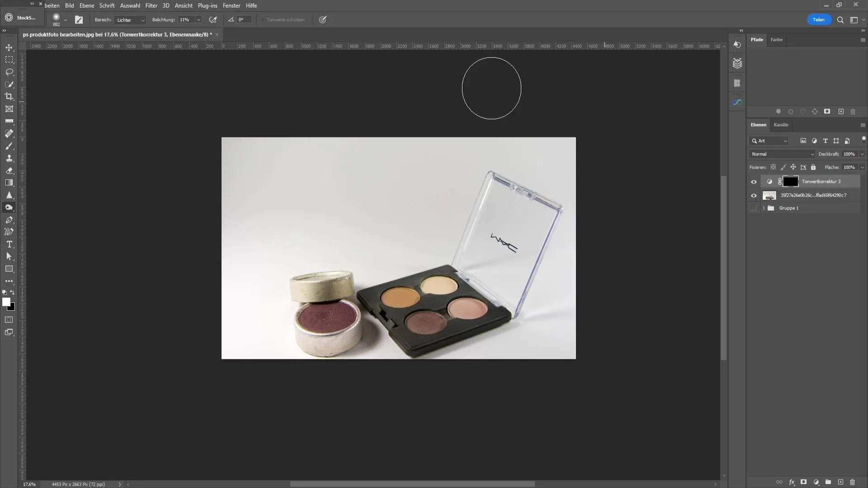The width and height of the screenshot is (868, 488).
Task: Hide the 35f27e26e0b26c layer
Action: 754,195
